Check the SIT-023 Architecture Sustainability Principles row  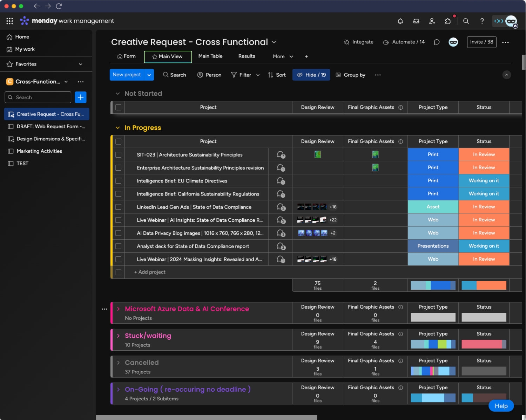coord(119,155)
